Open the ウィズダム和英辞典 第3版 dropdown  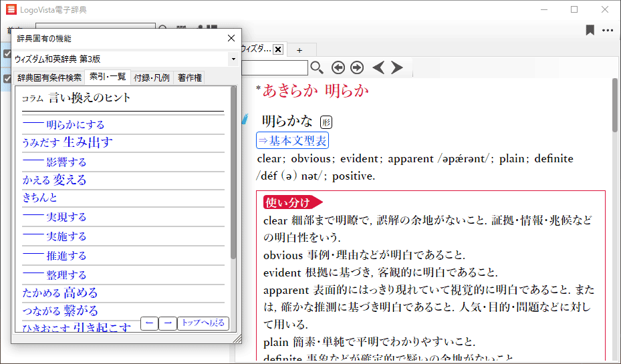(233, 59)
